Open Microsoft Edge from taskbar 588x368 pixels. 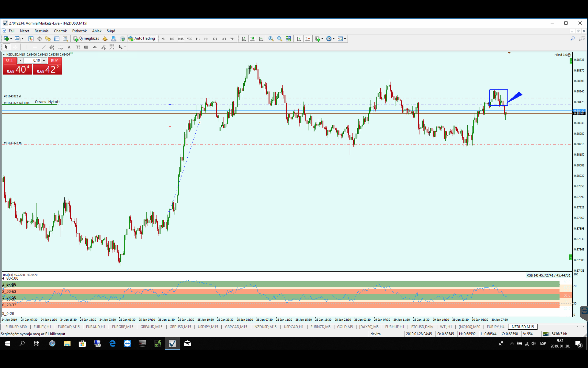coord(112,343)
